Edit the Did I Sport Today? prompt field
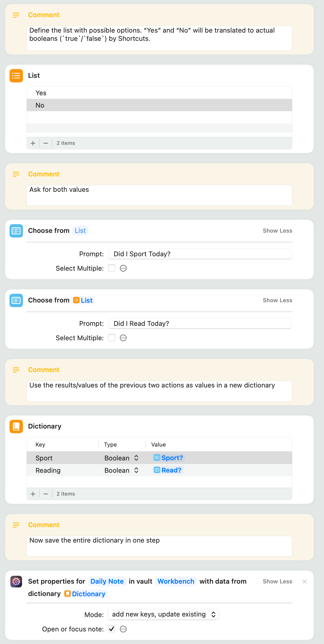This screenshot has width=324, height=644. (x=200, y=254)
